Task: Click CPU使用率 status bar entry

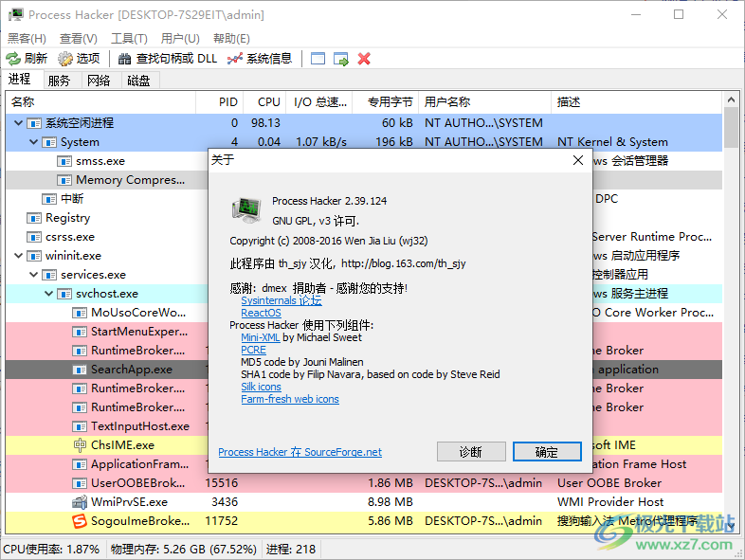Action: click(51, 550)
